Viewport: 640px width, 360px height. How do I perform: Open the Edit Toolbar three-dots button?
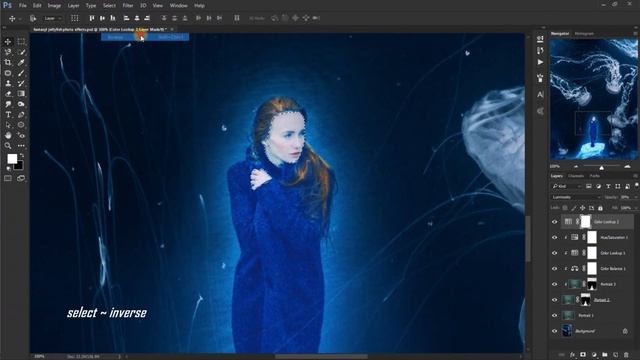coord(21,146)
